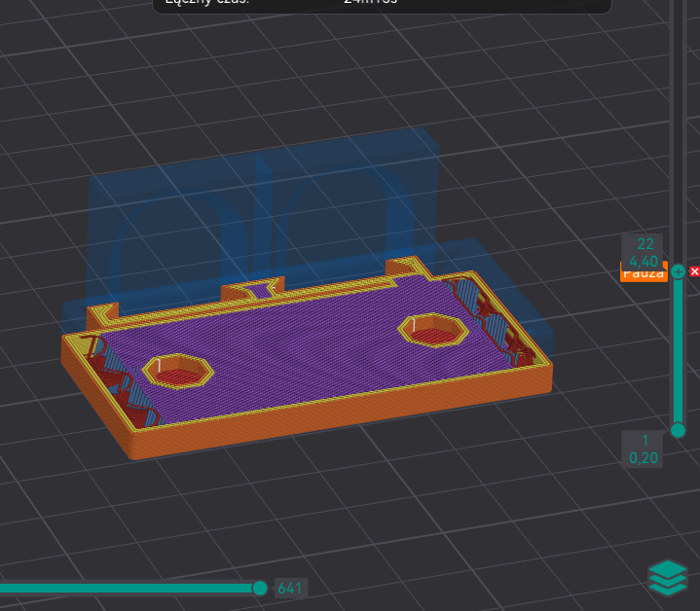Click the upper layer value label 22 / 4,40
700x611 pixels.
coord(642,252)
